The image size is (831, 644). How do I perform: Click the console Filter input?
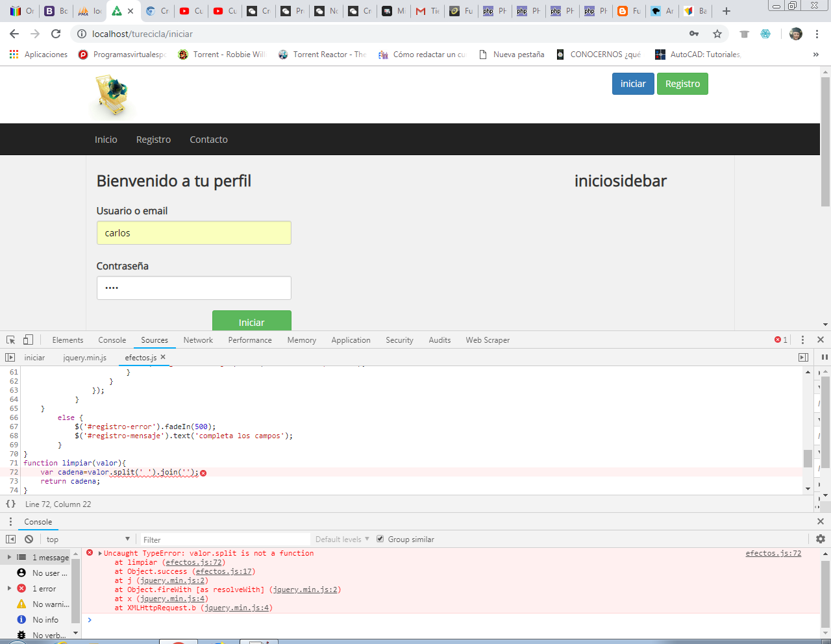click(x=224, y=539)
